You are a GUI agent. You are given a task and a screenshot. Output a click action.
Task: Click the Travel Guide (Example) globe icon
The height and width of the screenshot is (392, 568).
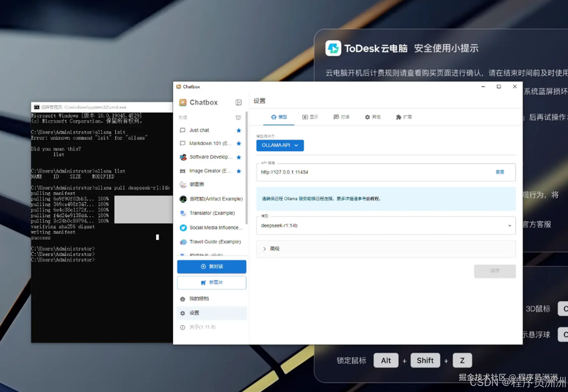click(x=183, y=242)
